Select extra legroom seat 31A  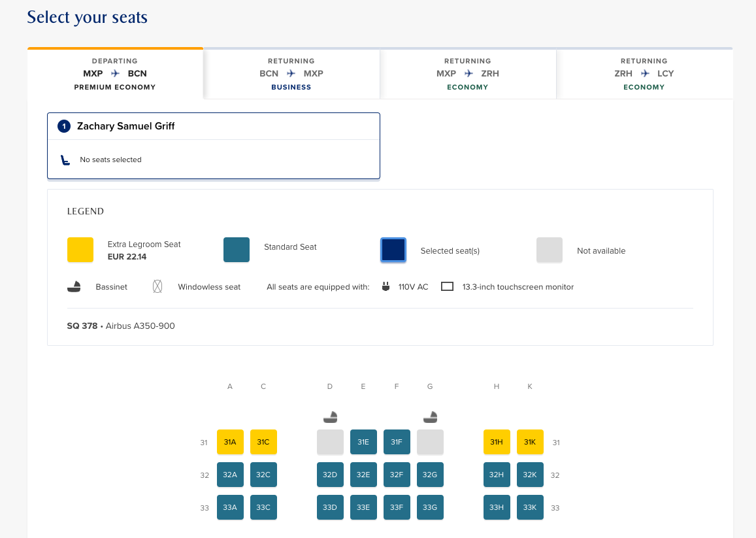[x=230, y=442]
